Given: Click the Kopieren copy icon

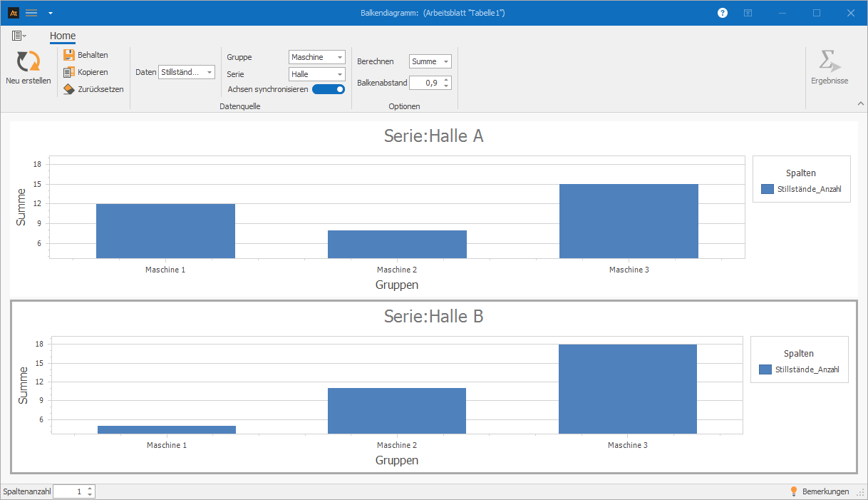Looking at the screenshot, I should point(69,72).
